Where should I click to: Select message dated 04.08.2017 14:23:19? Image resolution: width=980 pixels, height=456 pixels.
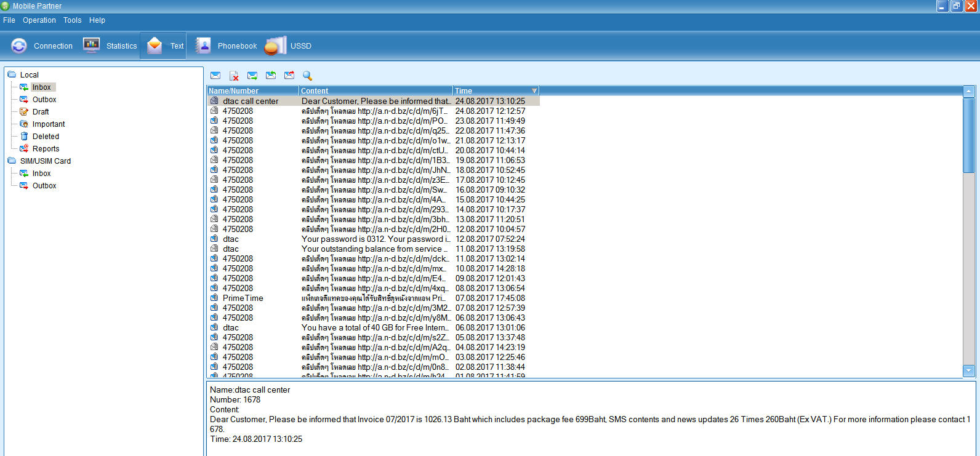[373, 347]
